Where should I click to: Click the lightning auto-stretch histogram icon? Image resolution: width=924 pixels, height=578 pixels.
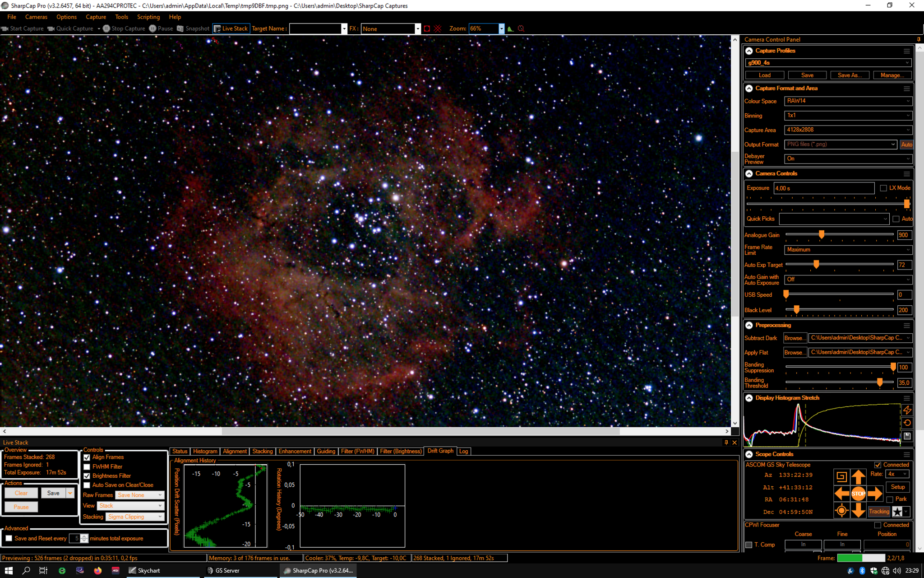[x=907, y=410]
